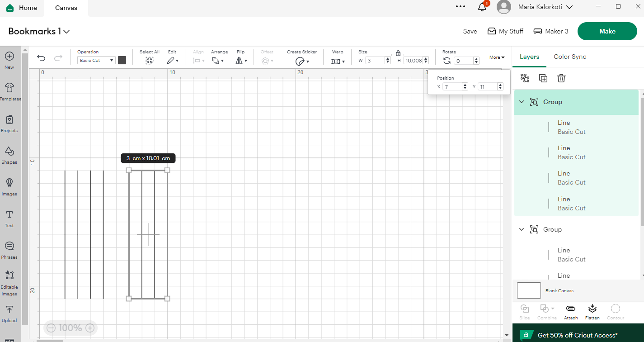
Task: Click the selected group's top-left resize handle
Action: 129,170
